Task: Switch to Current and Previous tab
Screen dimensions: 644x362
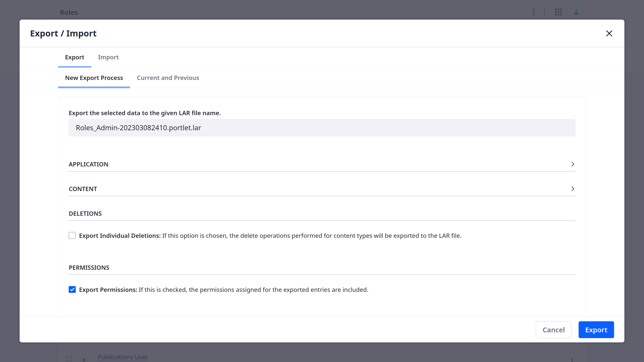Action: tap(168, 78)
